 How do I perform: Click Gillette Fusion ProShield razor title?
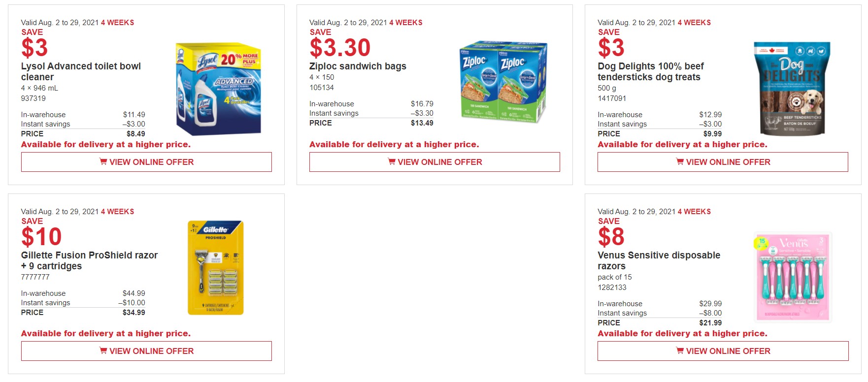89,260
